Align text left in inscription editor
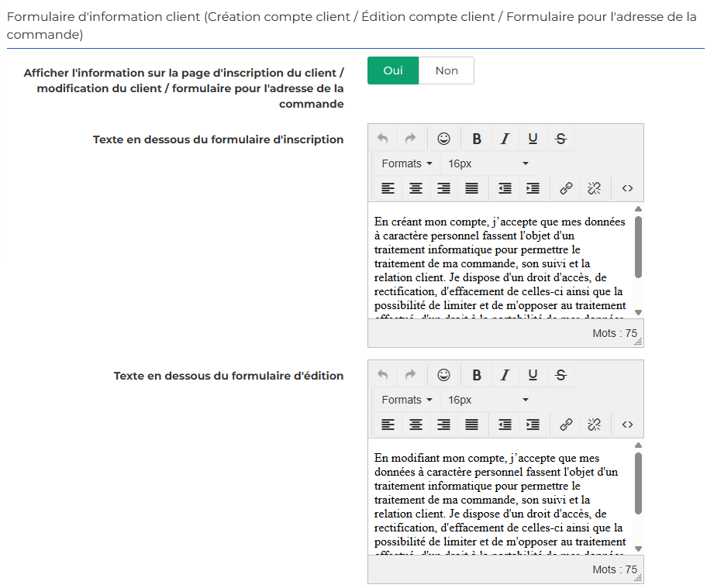 [x=388, y=188]
